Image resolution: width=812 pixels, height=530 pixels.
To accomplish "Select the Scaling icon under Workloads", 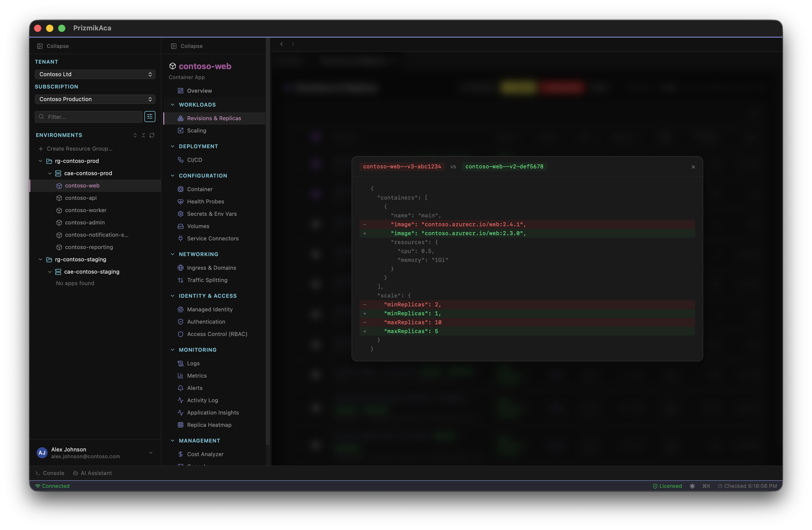I will click(181, 130).
